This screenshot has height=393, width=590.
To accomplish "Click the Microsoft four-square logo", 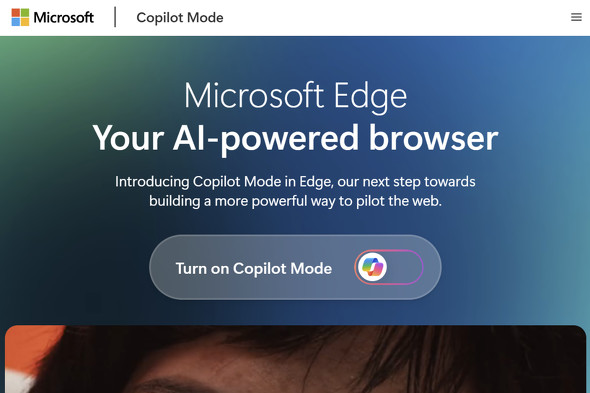I will 20,17.
